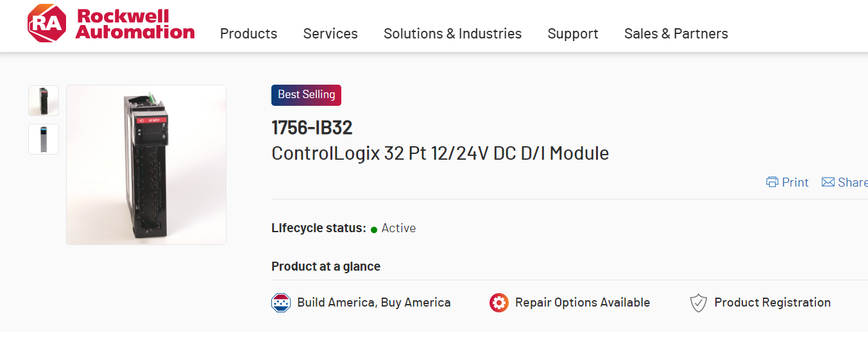Click the Rockwell Automation RA logo icon
This screenshot has height=347, width=868.
click(47, 24)
